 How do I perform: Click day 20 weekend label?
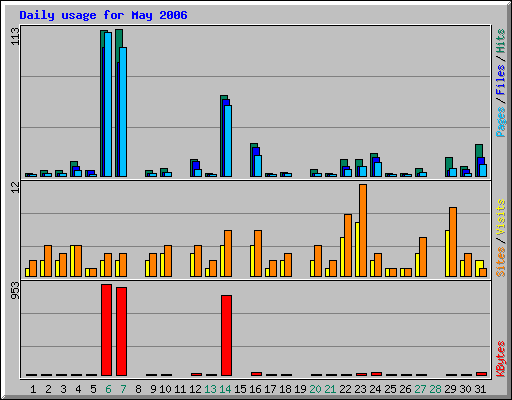(315, 389)
